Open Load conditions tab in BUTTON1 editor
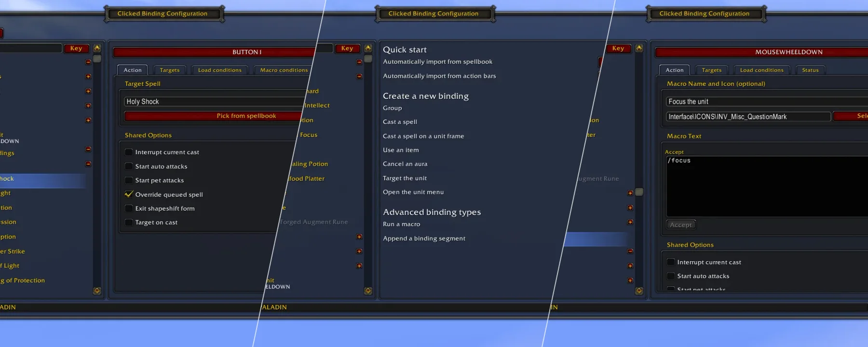This screenshot has width=868, height=347. point(220,70)
